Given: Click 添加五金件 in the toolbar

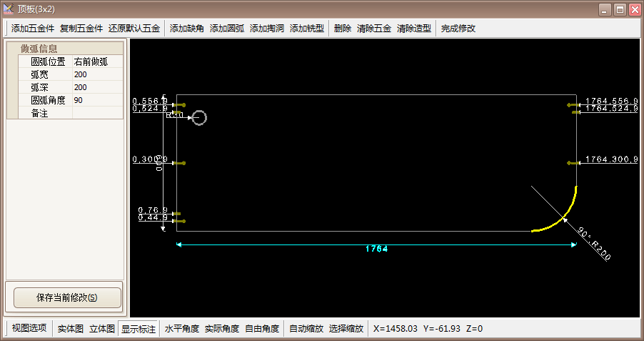Looking at the screenshot, I should tap(32, 29).
